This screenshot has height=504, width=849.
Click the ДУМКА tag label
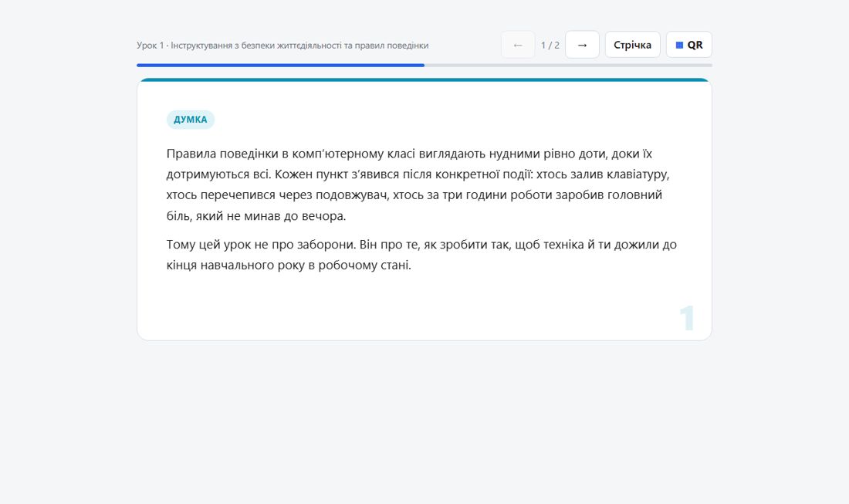190,120
